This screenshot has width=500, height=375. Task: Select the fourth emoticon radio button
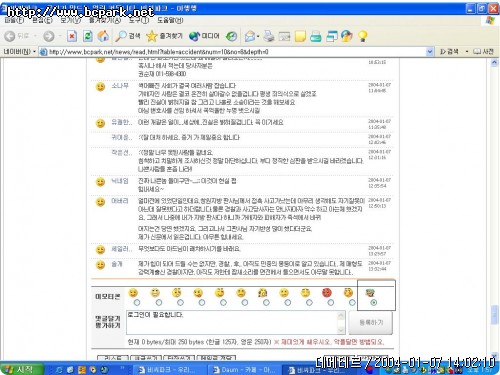pos(202,303)
